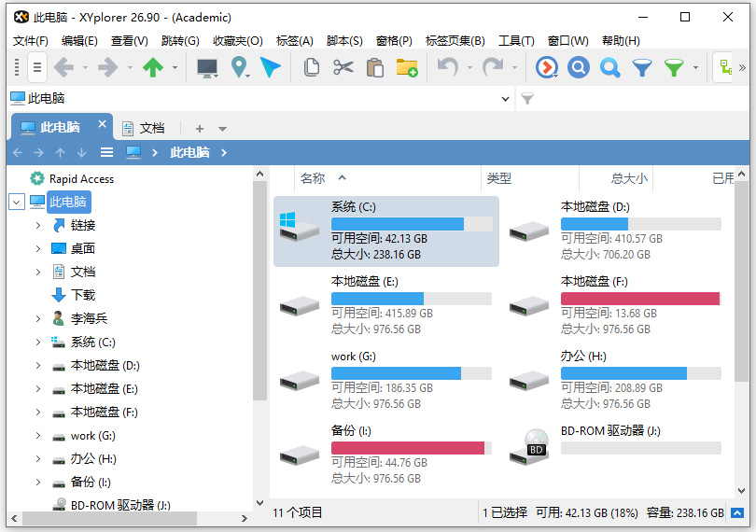
Task: Click the breadcrumb bar hamburger menu icon
Action: (x=106, y=152)
